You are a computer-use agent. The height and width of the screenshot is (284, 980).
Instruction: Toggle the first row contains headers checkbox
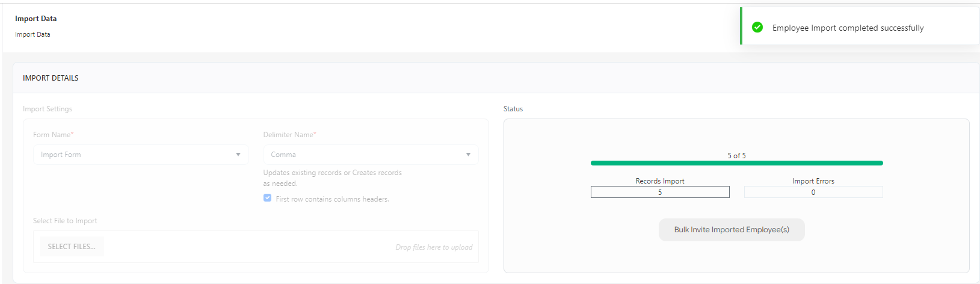click(x=268, y=198)
